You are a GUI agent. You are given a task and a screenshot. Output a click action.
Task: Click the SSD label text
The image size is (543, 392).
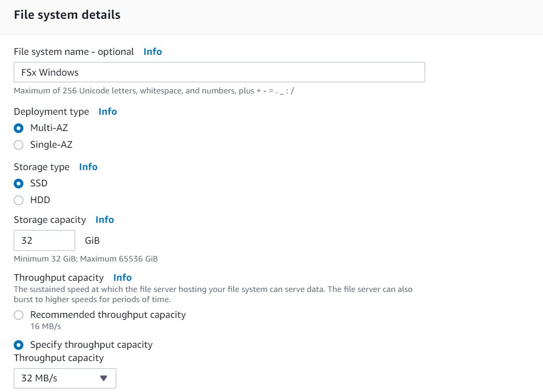(39, 183)
